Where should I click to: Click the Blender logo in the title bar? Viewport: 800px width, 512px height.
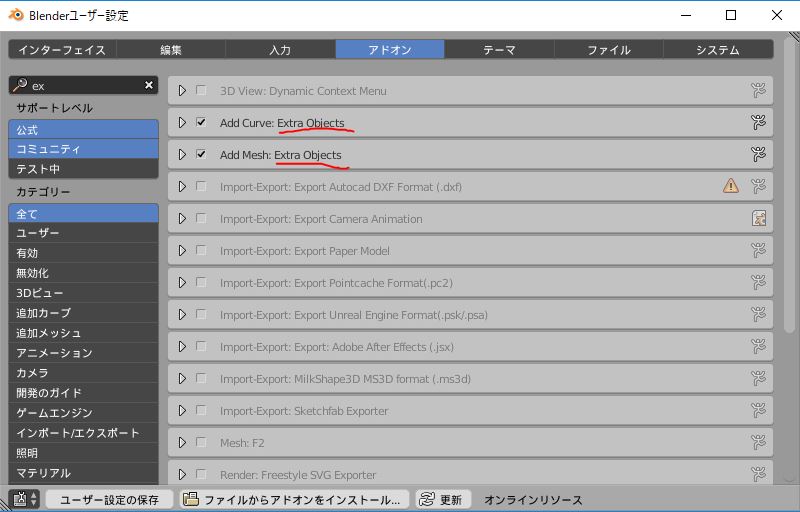coord(16,15)
